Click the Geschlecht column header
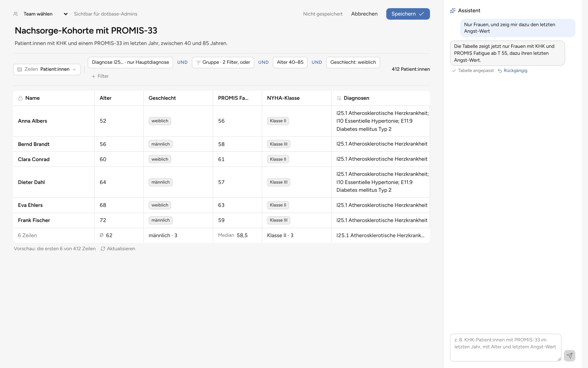 click(178, 98)
